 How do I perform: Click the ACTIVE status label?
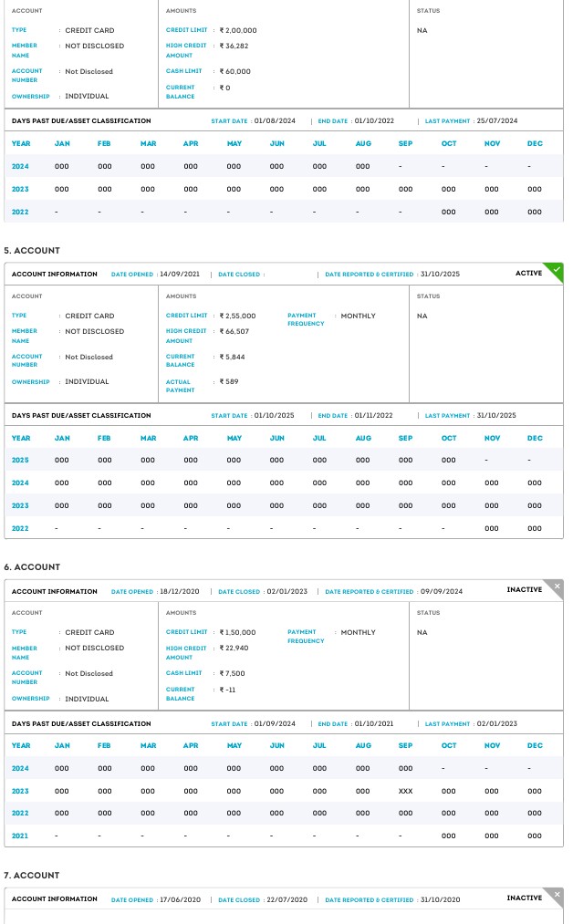[x=528, y=274]
